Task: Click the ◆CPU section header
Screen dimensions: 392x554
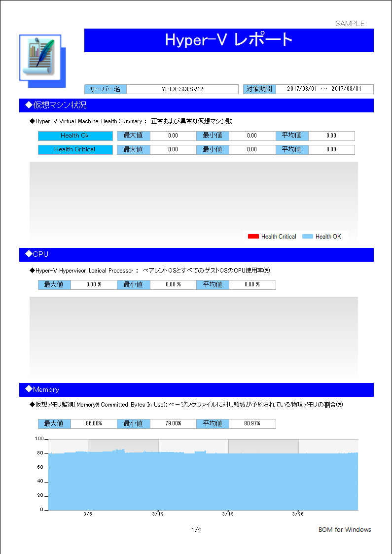Action: coord(196,254)
